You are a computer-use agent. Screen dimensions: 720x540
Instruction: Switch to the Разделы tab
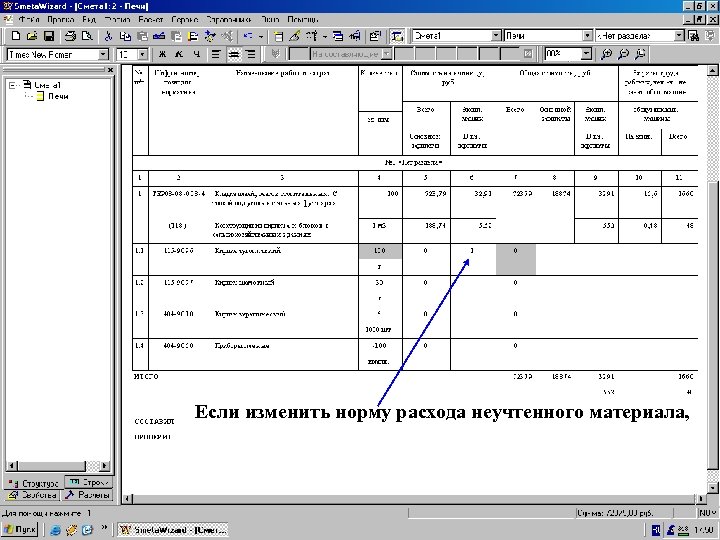pyautogui.click(x=88, y=495)
